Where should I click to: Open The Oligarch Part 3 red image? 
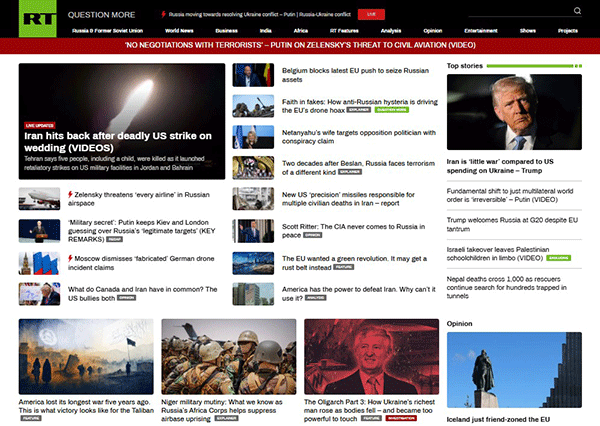tap(372, 356)
